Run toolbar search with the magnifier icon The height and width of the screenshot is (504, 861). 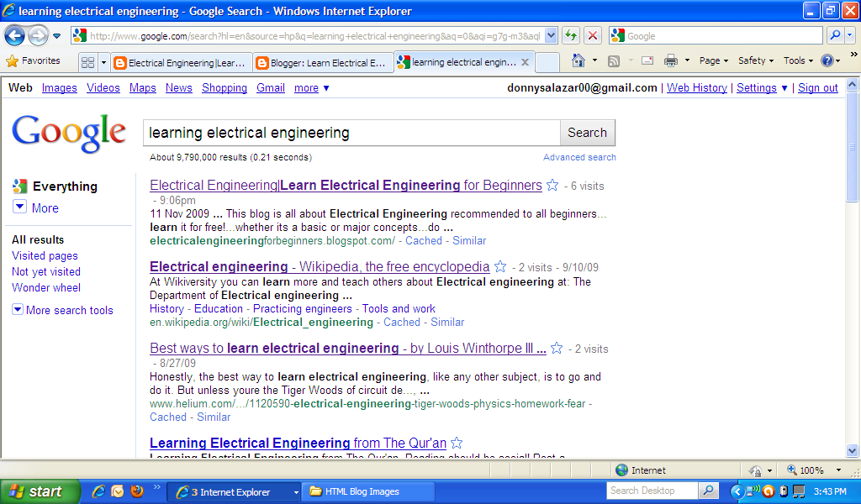point(835,35)
